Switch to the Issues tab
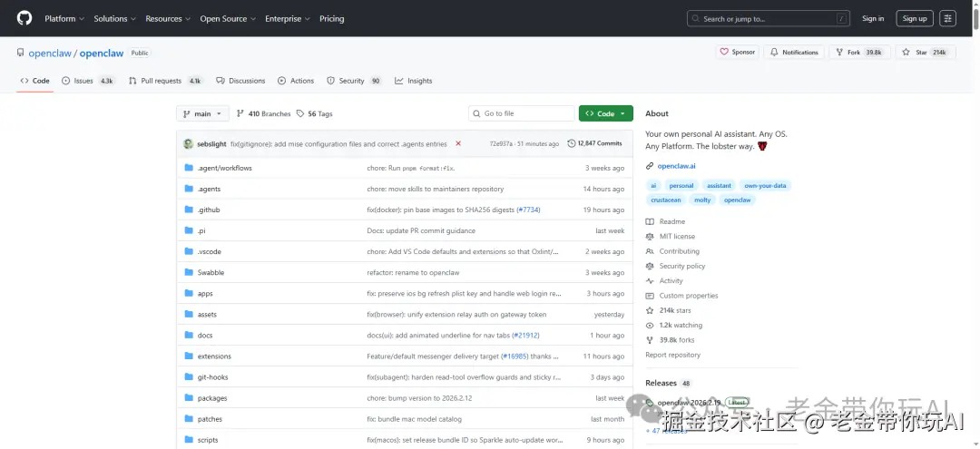The height and width of the screenshot is (449, 980). (x=88, y=81)
